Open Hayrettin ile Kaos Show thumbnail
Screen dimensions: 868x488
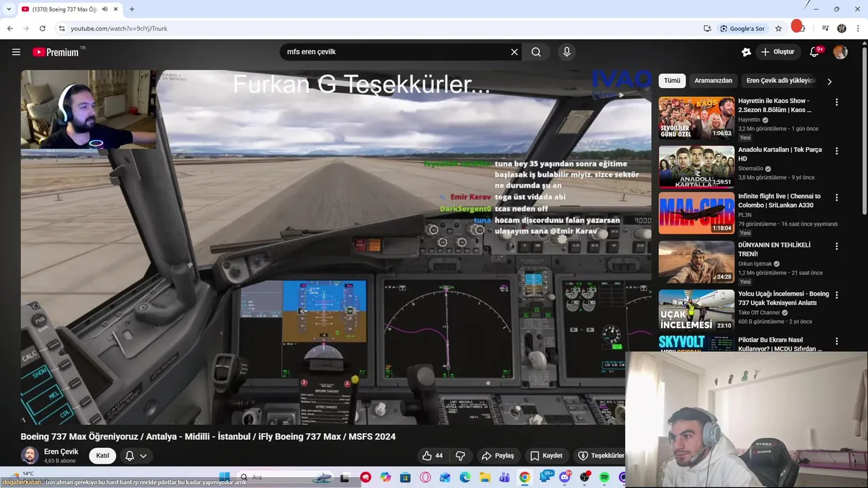pos(696,118)
